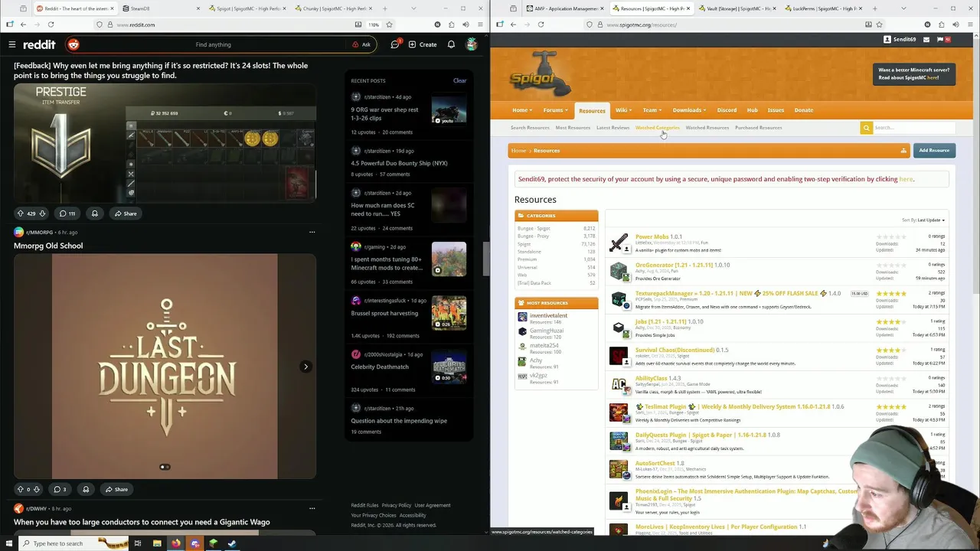Open Sendit69 account menu on Spigot
The height and width of the screenshot is (551, 980).
pyautogui.click(x=900, y=39)
